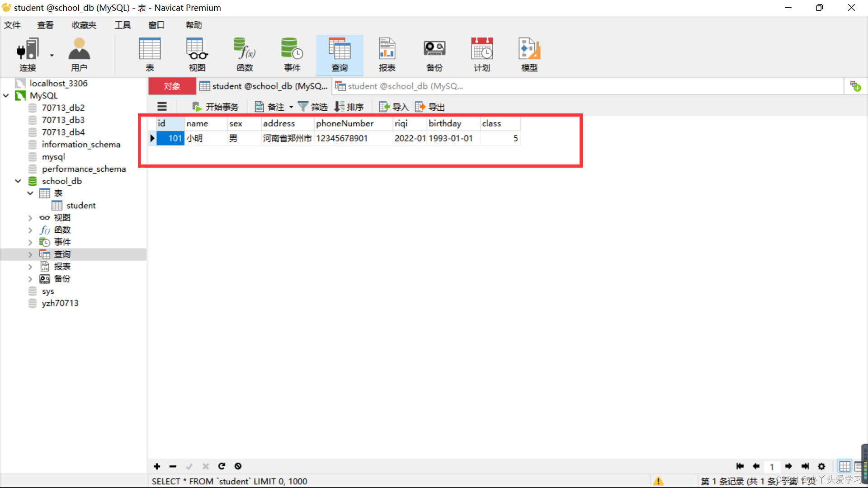Click the stop loading icon
The width and height of the screenshot is (868, 488).
click(238, 466)
